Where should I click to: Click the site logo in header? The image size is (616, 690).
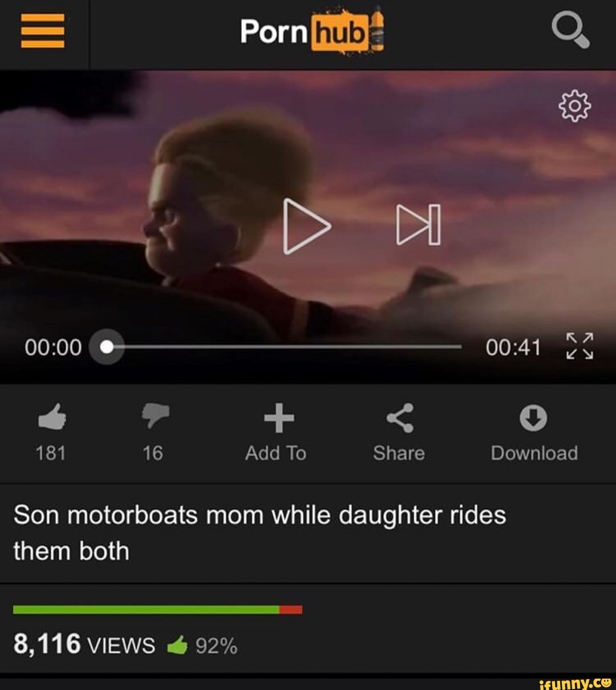(312, 31)
